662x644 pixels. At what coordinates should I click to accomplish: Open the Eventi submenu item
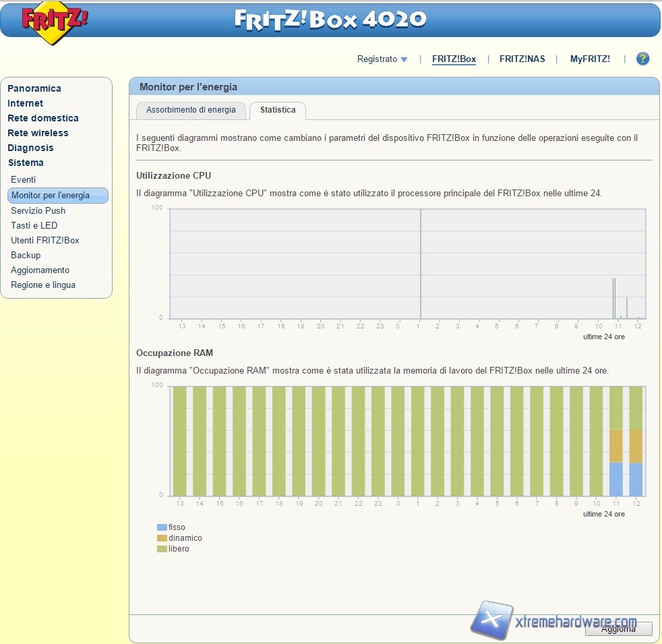[24, 179]
